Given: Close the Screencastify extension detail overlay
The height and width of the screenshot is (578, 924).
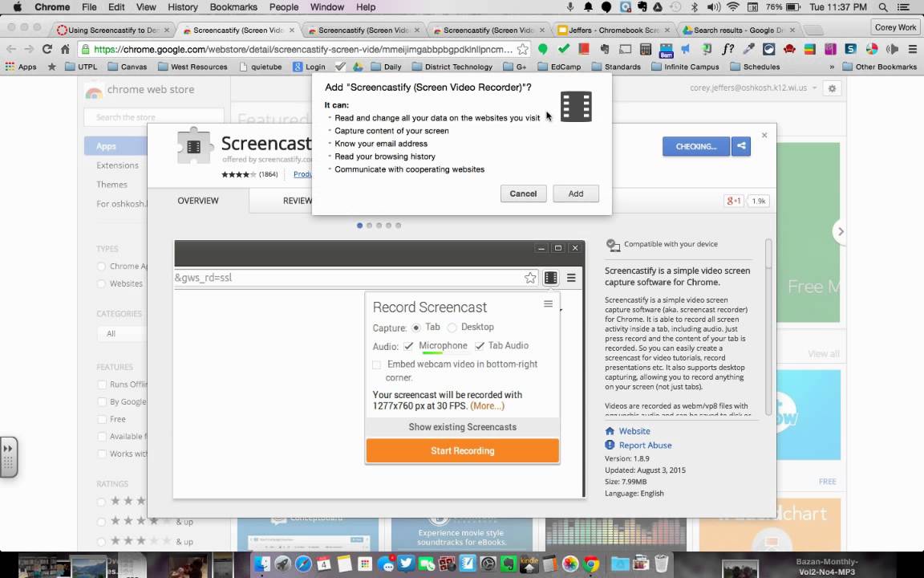Looking at the screenshot, I should (x=764, y=135).
